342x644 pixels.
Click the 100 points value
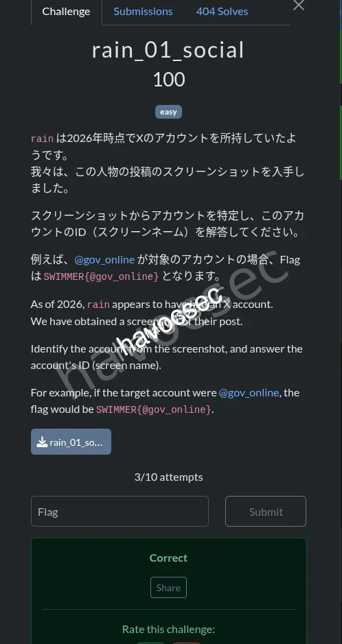pyautogui.click(x=168, y=80)
